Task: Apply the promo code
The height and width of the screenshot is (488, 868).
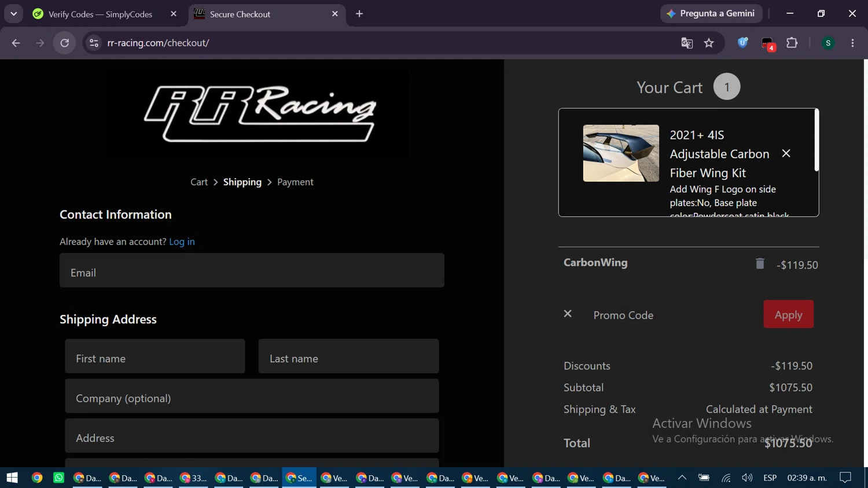Action: (789, 315)
